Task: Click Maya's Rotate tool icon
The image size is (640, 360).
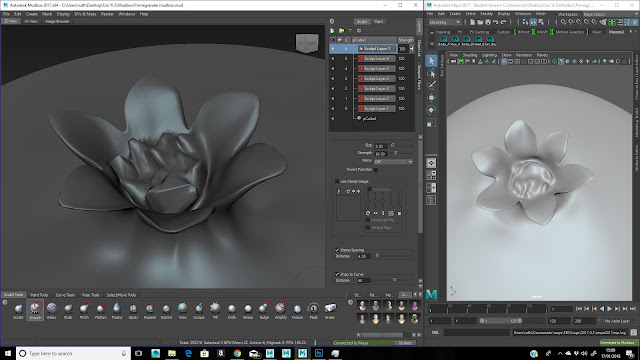Action: (x=431, y=110)
